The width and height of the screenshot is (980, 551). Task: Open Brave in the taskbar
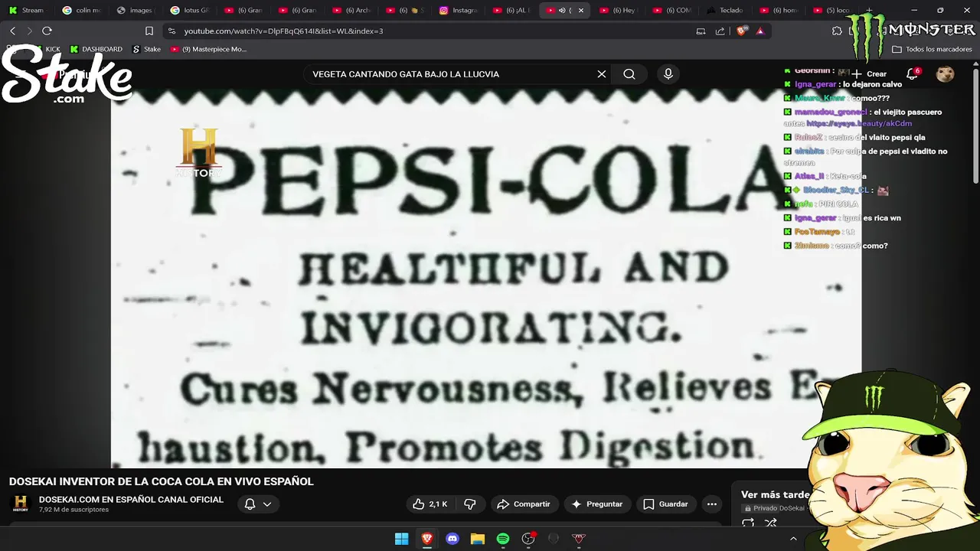426,539
